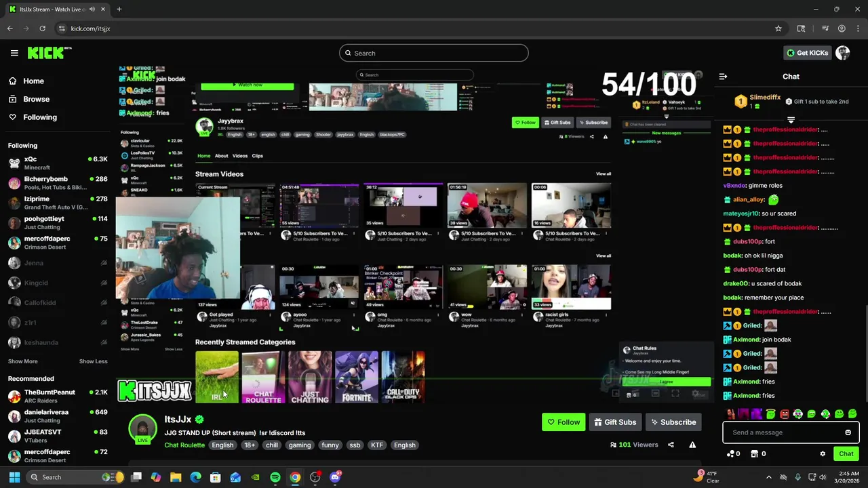Open a new browser tab
Image resolution: width=868 pixels, height=488 pixels.
click(x=119, y=9)
